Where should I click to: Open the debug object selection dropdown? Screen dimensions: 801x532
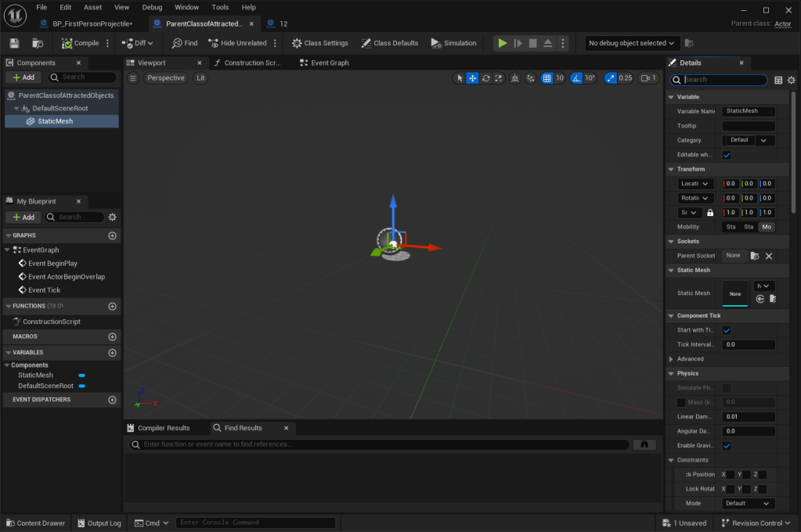click(x=632, y=43)
